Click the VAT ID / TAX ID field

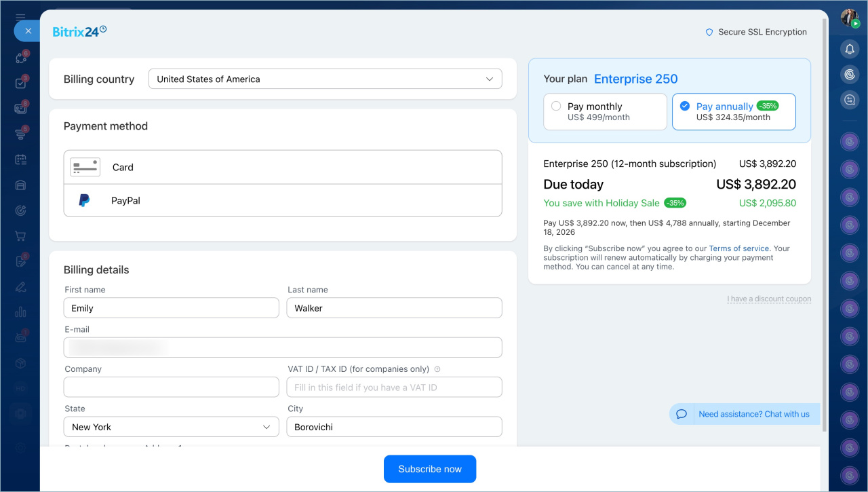395,387
